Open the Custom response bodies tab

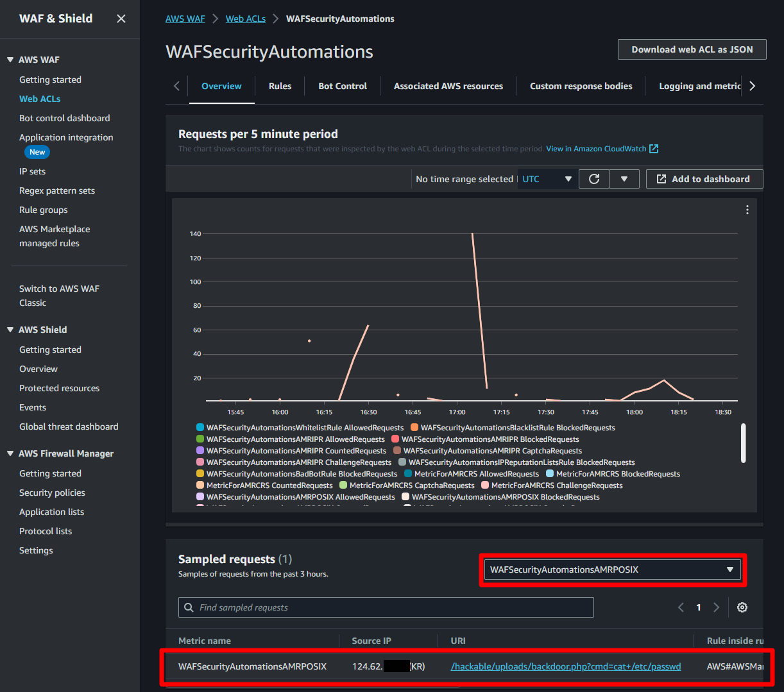pos(581,86)
